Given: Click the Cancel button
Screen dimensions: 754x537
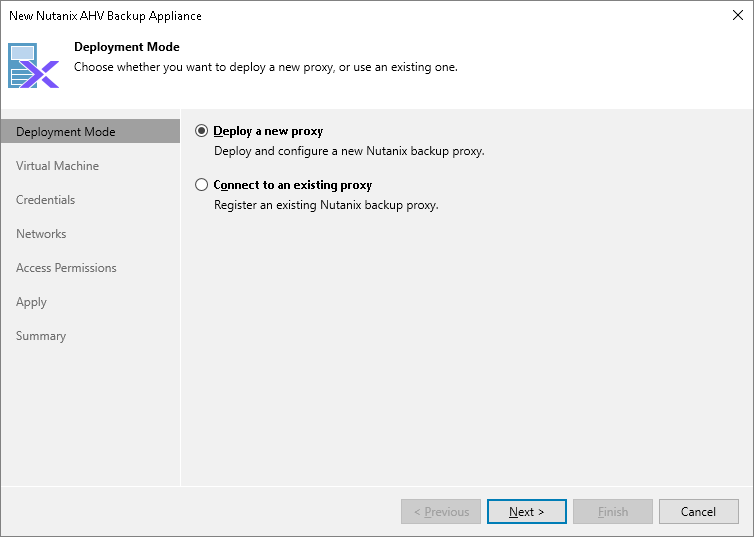Looking at the screenshot, I should [x=698, y=512].
